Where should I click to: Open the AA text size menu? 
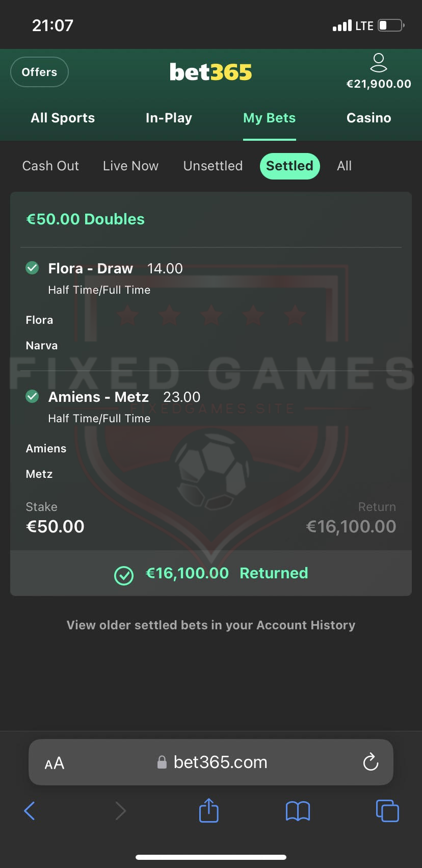pos(55,763)
